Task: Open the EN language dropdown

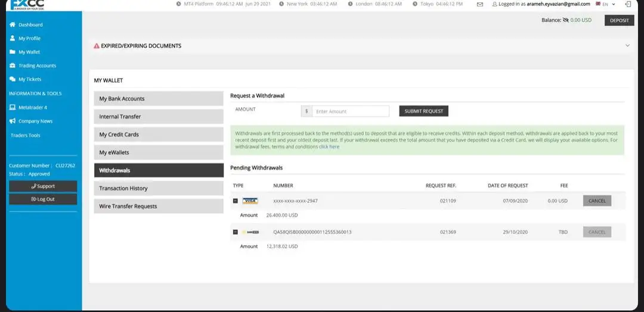Action: pyautogui.click(x=608, y=4)
